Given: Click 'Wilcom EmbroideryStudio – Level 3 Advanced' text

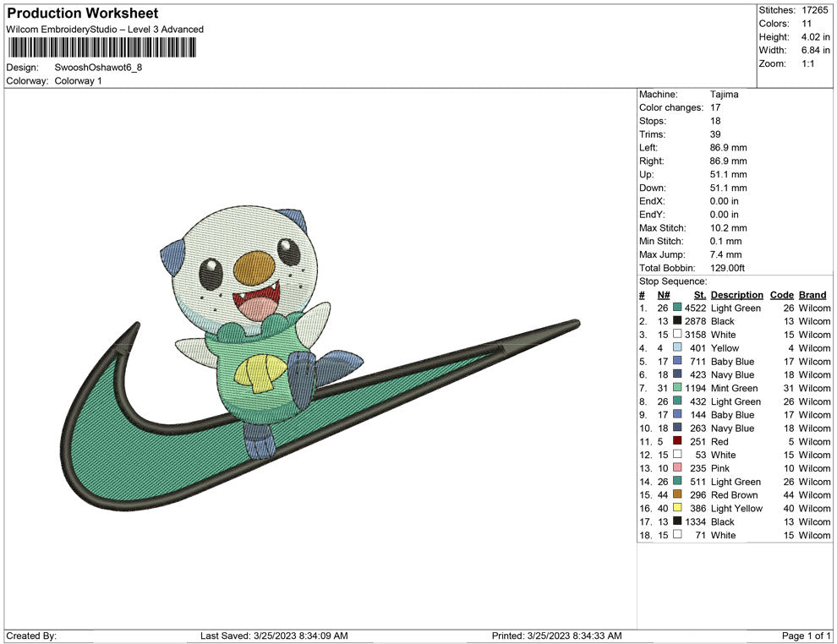Looking at the screenshot, I should click(105, 30).
